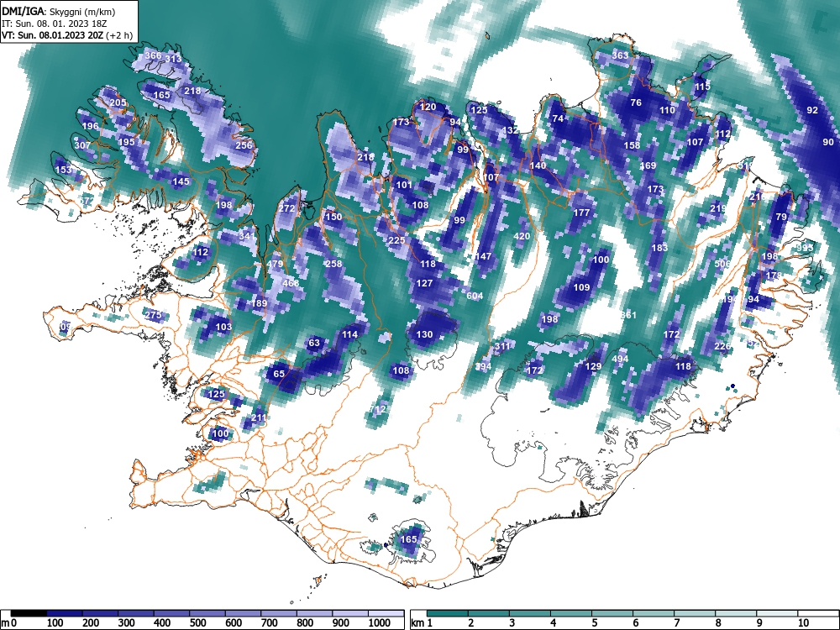Click the visibility value 195 on the map
840x630 pixels.
(x=127, y=143)
